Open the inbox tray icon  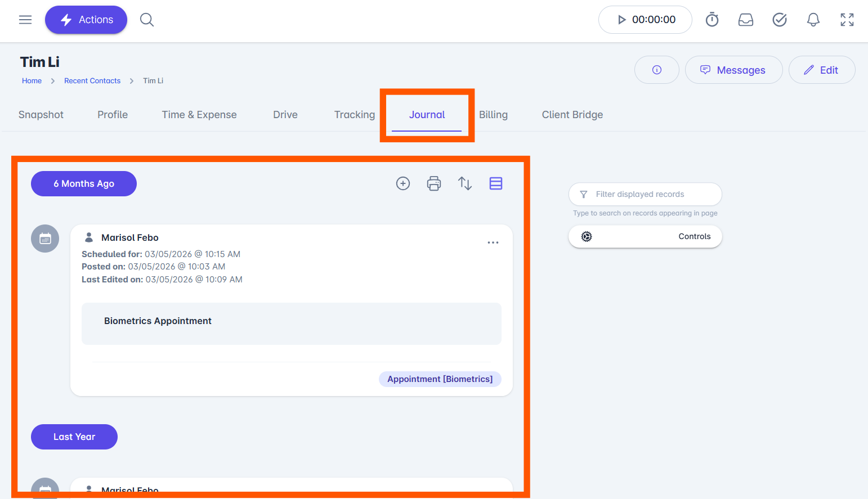[746, 20]
